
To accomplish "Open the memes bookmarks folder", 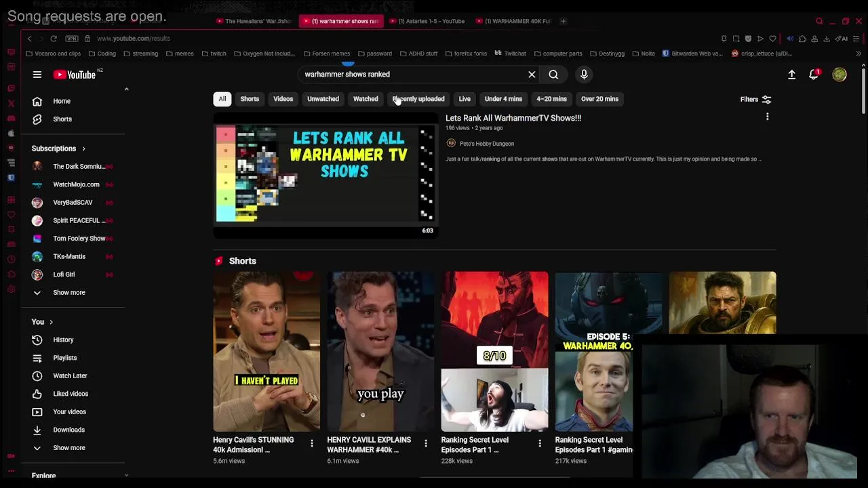I will (x=180, y=54).
